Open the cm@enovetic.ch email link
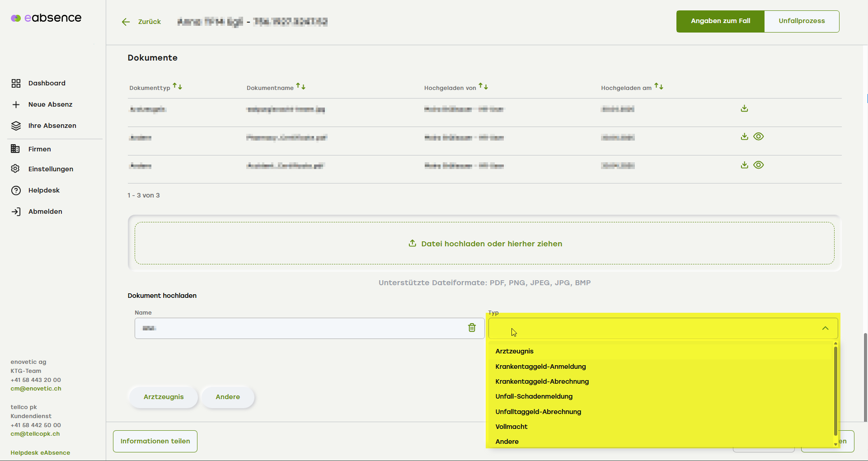The height and width of the screenshot is (461, 868). (36, 389)
